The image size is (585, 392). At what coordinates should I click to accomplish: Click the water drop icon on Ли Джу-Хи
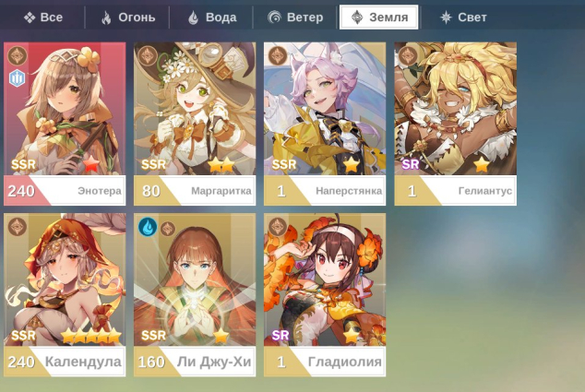pos(148,227)
